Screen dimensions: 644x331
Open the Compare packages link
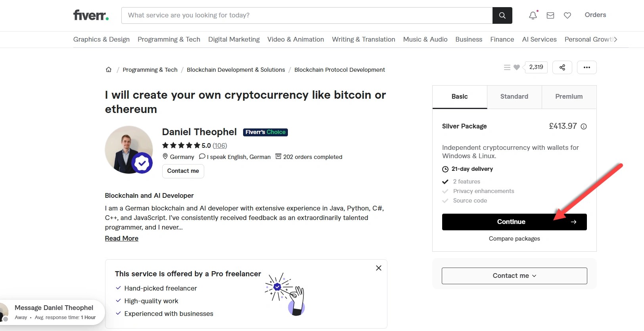[514, 239]
